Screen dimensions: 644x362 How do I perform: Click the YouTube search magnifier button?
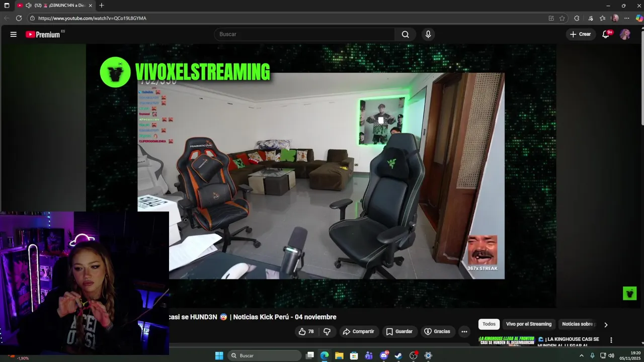tap(406, 34)
